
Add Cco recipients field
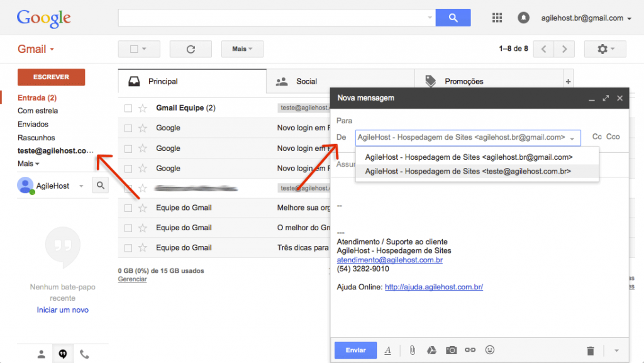[613, 137]
